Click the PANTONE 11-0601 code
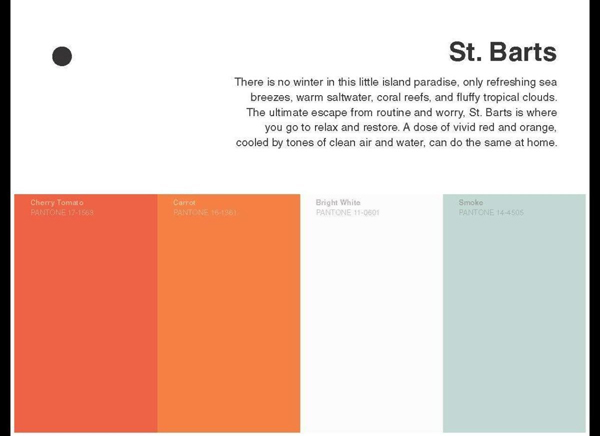The image size is (600, 436). (x=348, y=213)
